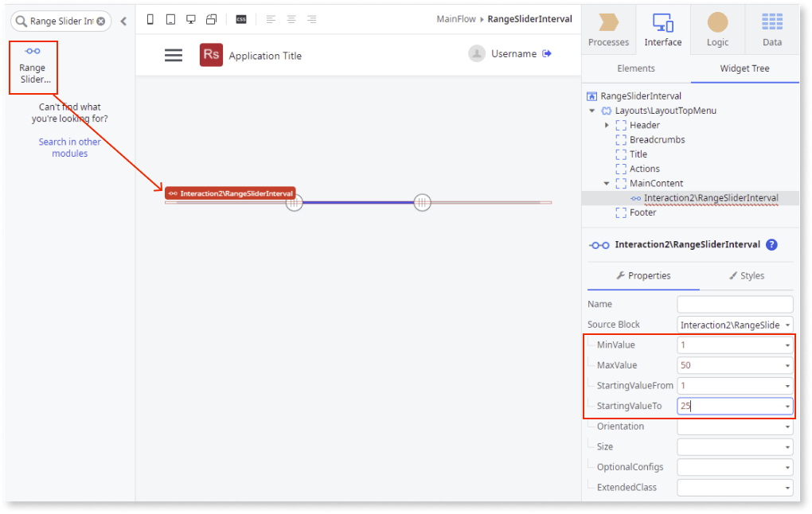Toggle device orientation preview
The width and height of the screenshot is (812, 514).
[x=210, y=18]
